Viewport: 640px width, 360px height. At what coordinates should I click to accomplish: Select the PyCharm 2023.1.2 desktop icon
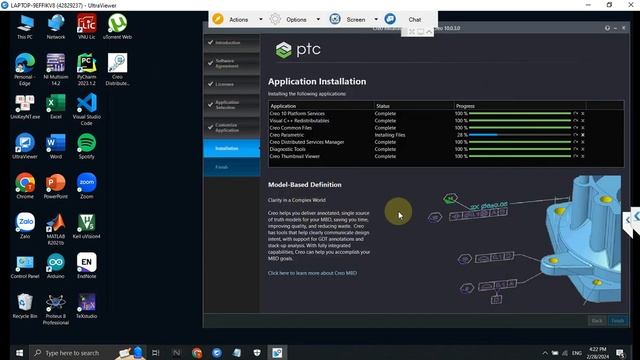click(x=87, y=69)
